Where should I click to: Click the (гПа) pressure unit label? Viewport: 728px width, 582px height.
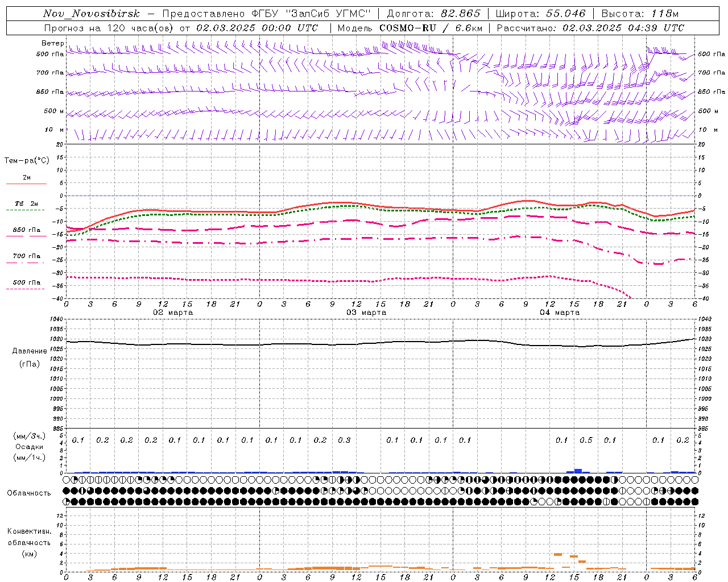[30, 364]
